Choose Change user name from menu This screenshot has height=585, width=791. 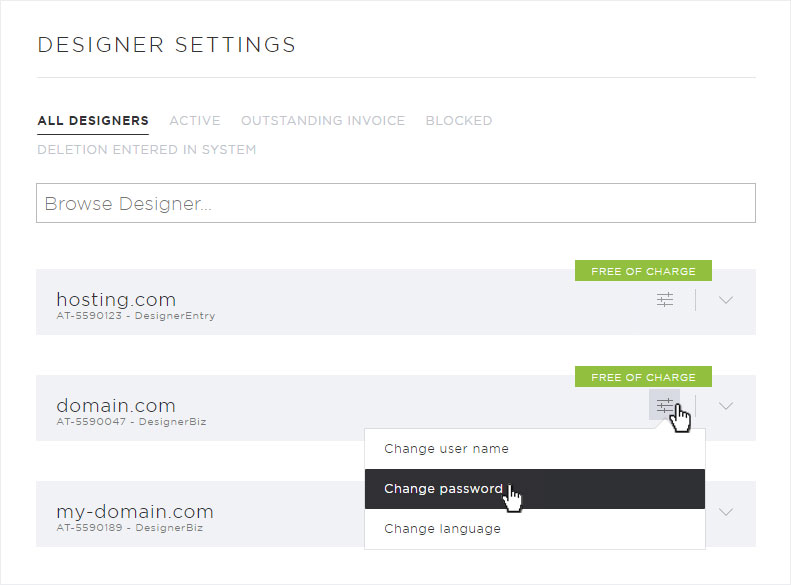535,449
